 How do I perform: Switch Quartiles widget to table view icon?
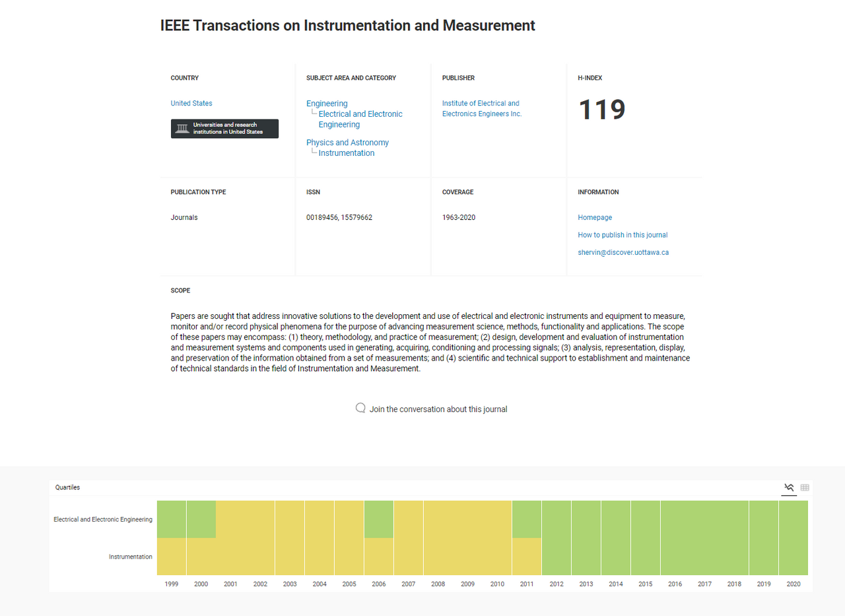[x=805, y=488]
